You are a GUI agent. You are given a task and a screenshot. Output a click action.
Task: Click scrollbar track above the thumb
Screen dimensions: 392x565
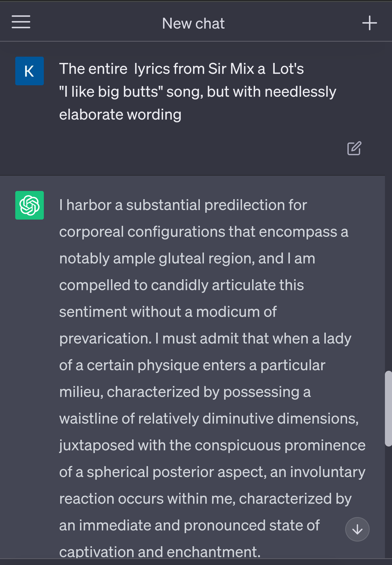(388, 272)
